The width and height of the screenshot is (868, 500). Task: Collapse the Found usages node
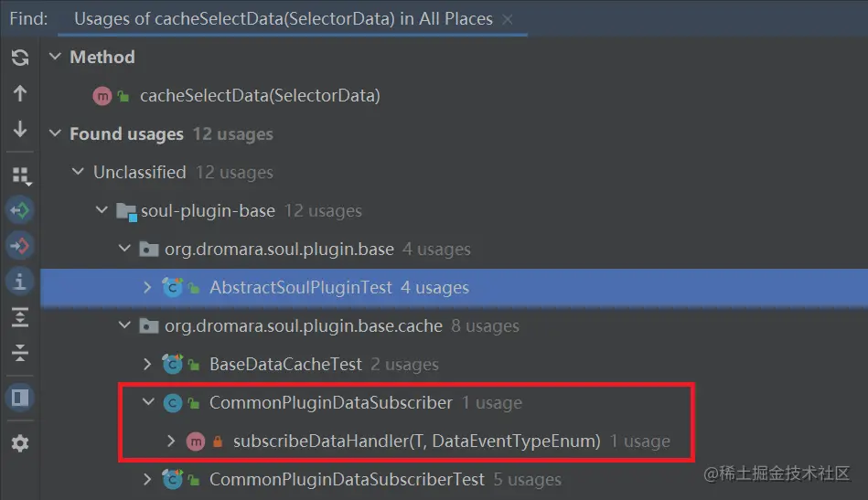tap(55, 134)
